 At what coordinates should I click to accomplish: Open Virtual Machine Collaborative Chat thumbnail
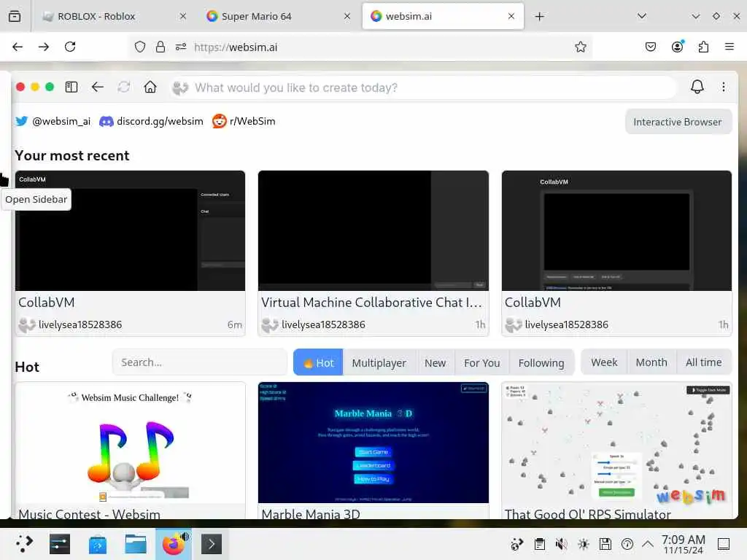pyautogui.click(x=373, y=230)
